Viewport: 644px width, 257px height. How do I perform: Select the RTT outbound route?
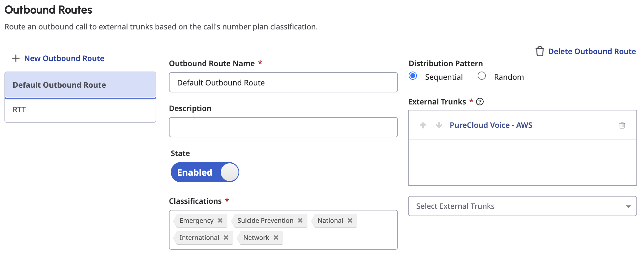coord(80,110)
